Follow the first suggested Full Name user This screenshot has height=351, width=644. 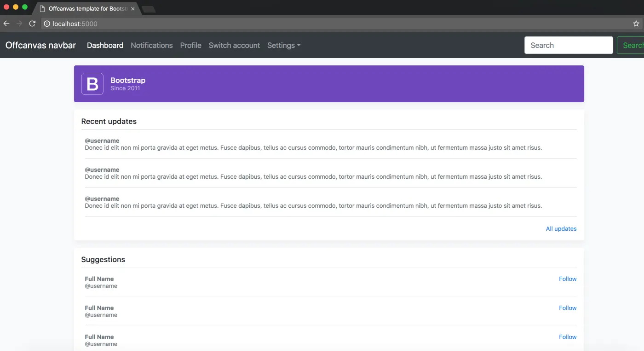coord(568,279)
